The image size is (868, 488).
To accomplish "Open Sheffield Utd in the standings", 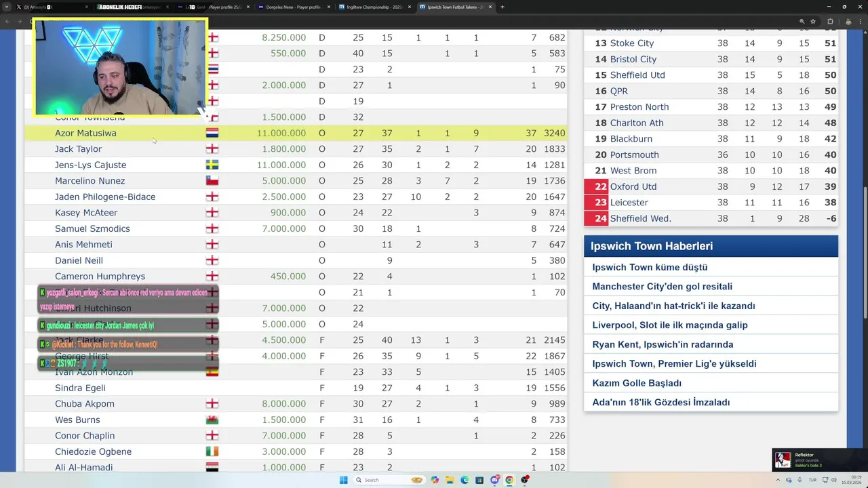I will pyautogui.click(x=637, y=75).
